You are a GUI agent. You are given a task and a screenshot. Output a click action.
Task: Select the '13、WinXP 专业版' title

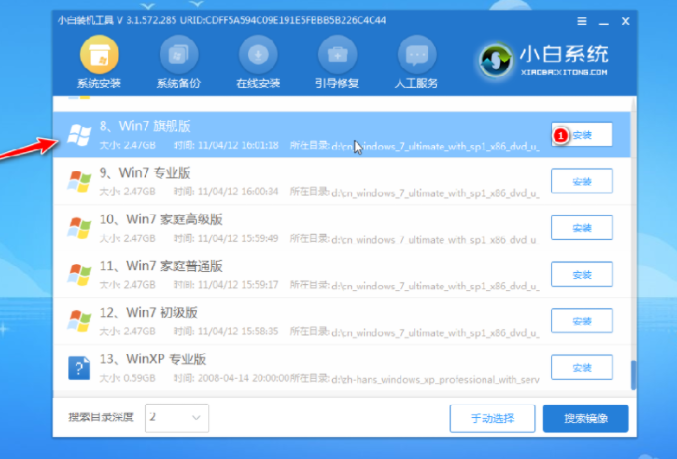[153, 359]
